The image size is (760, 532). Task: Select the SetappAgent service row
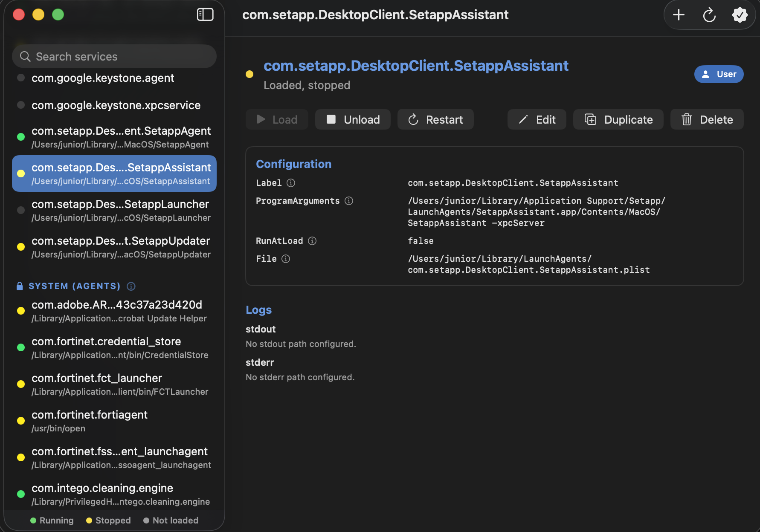(114, 137)
